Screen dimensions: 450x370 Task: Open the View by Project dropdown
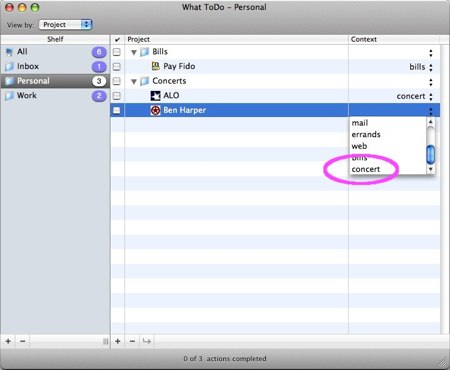coord(66,25)
